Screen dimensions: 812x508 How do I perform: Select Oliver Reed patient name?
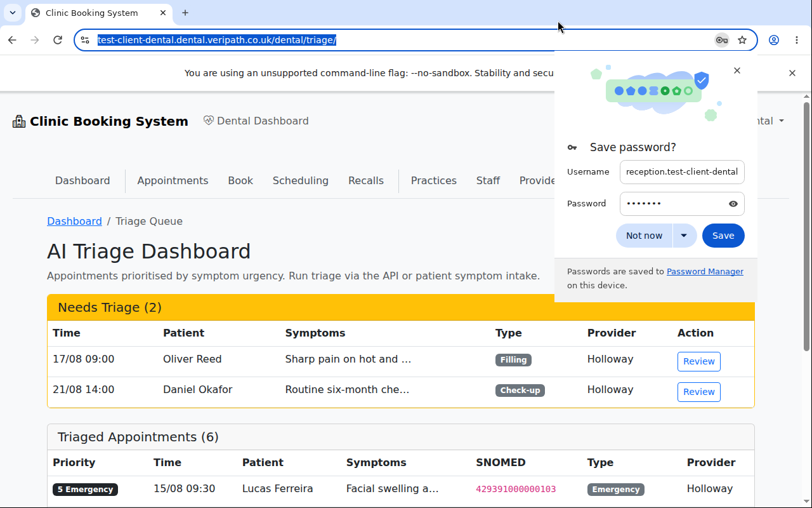pyautogui.click(x=192, y=359)
